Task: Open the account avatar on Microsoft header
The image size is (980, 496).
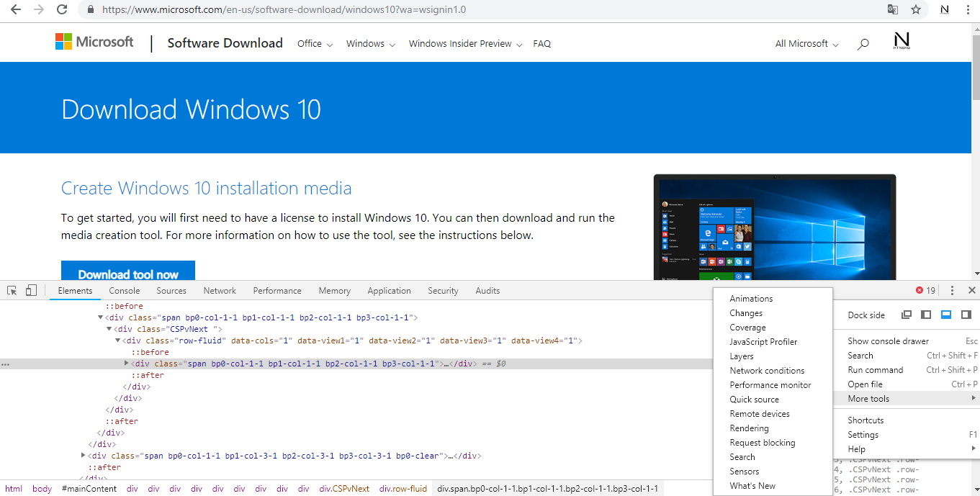Action: point(902,42)
